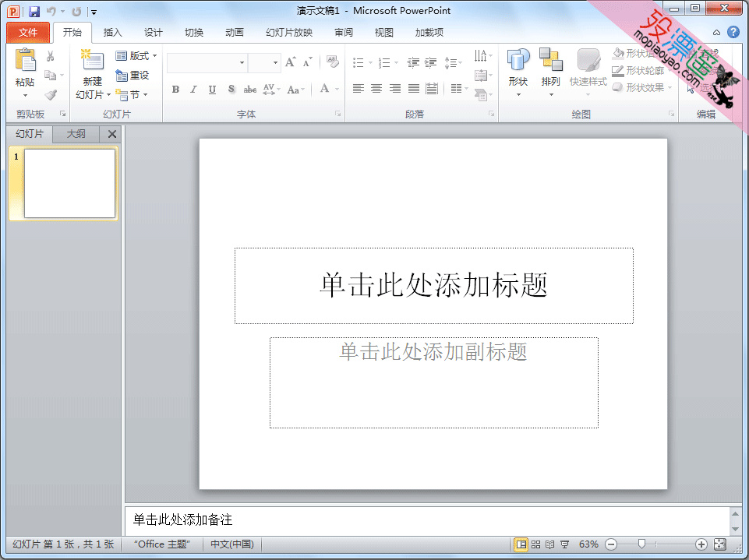Open Quick Styles gallery (快速样式)
749x560 pixels.
(x=588, y=72)
